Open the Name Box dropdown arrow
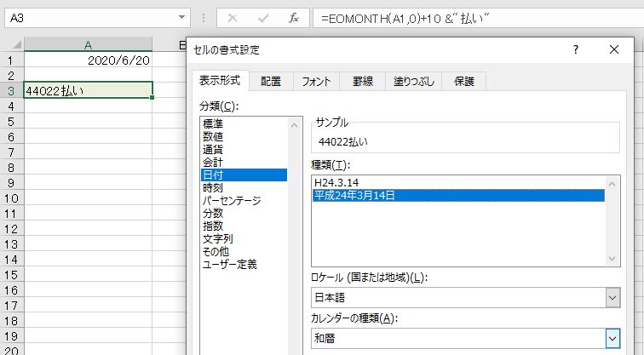644x355 pixels. tap(181, 18)
